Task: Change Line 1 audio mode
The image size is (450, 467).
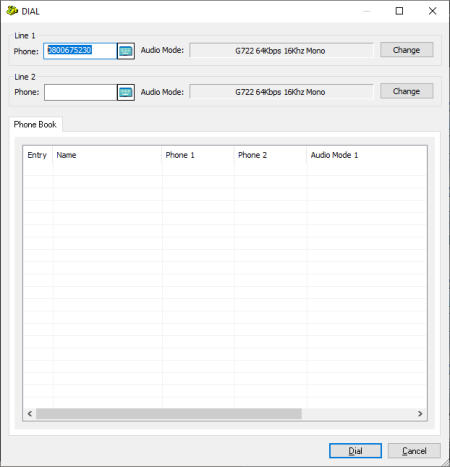Action: coord(406,50)
